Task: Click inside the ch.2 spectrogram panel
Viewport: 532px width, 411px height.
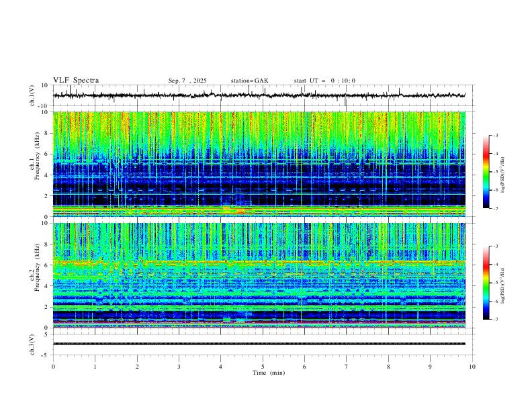Action: (x=259, y=275)
